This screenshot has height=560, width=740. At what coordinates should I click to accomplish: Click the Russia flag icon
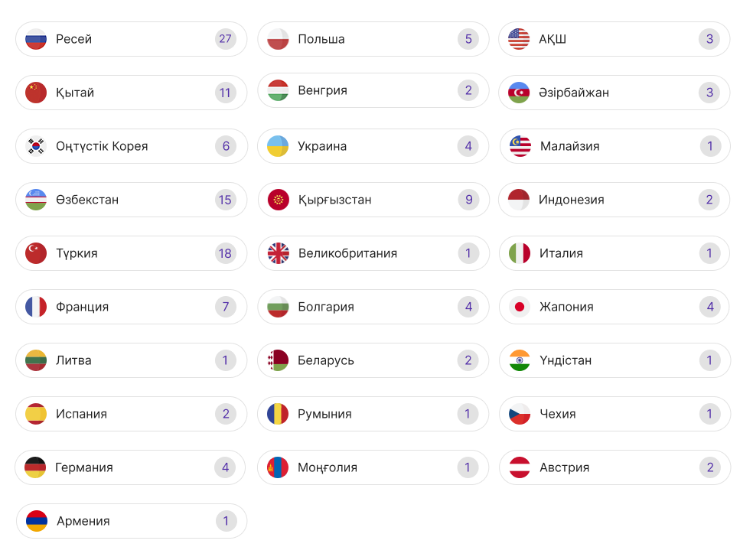pos(36,39)
